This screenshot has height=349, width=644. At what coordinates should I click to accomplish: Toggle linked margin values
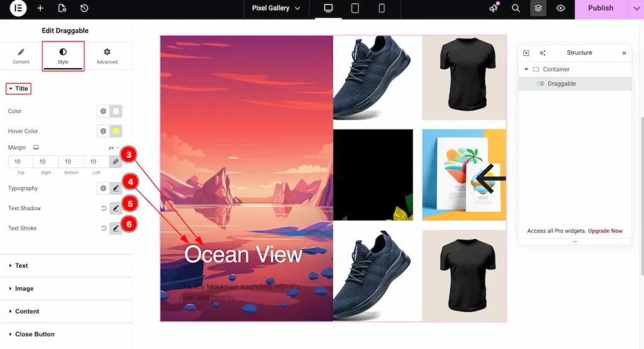[x=115, y=162]
